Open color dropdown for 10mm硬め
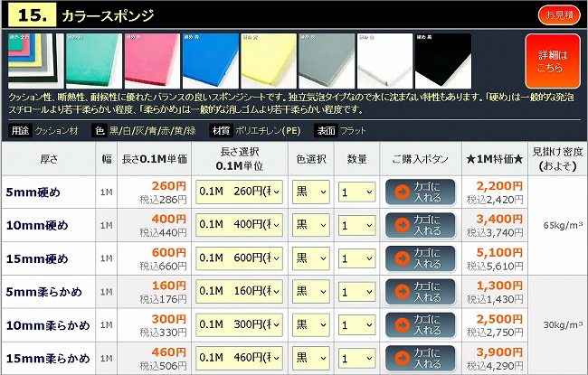The image size is (588, 375). [x=310, y=225]
